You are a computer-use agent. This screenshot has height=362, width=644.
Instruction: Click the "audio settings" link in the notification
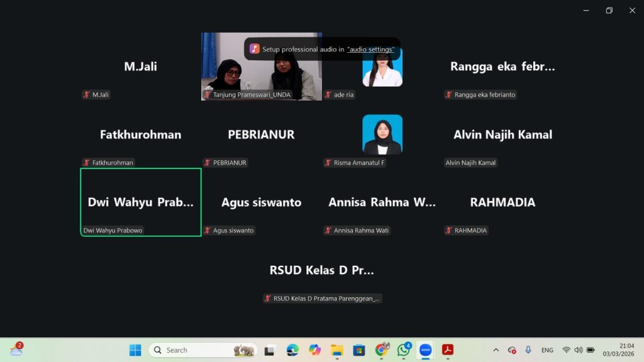pos(370,49)
